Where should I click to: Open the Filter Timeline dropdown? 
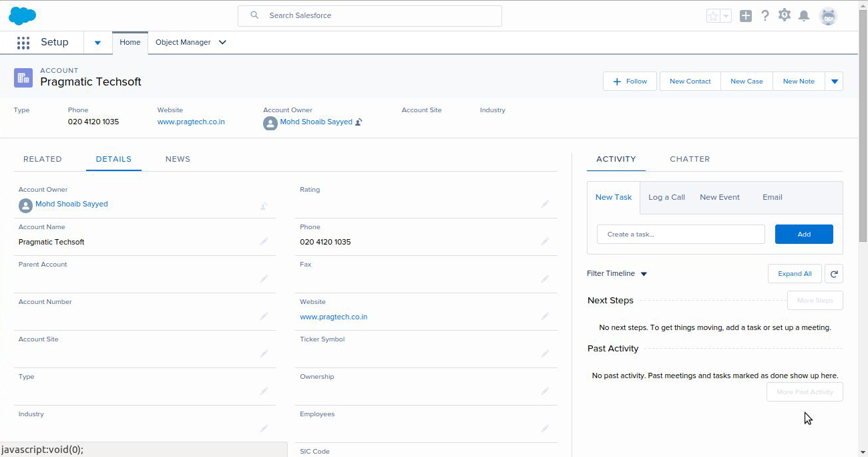pyautogui.click(x=617, y=273)
